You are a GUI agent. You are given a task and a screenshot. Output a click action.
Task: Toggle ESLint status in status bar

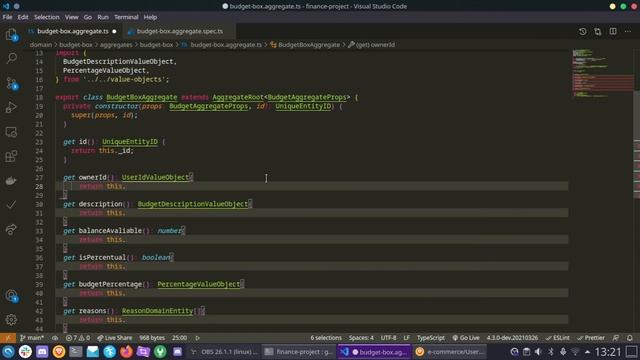558,338
